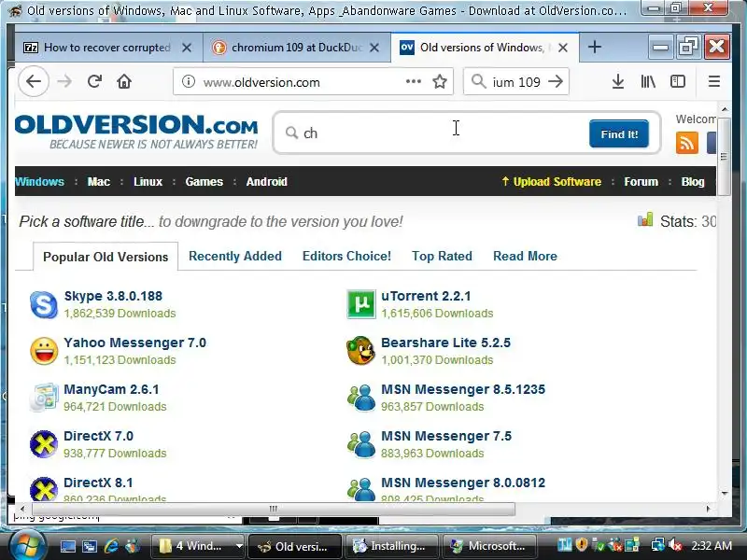Switch to the 'Microsoft...' taskbar window
The image size is (747, 560).
[x=489, y=546]
